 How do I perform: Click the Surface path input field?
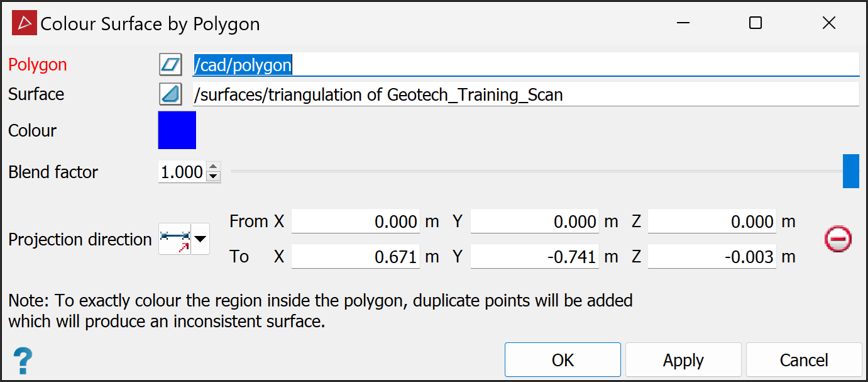click(525, 94)
